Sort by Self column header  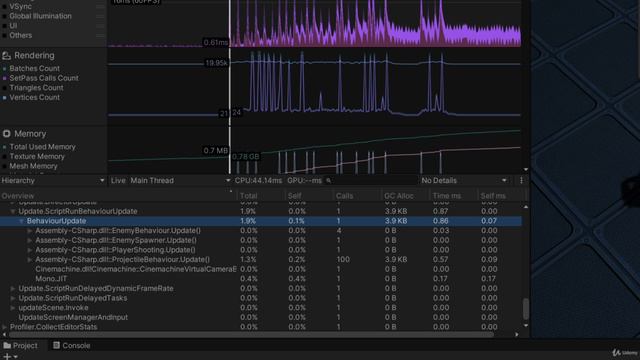click(309, 196)
